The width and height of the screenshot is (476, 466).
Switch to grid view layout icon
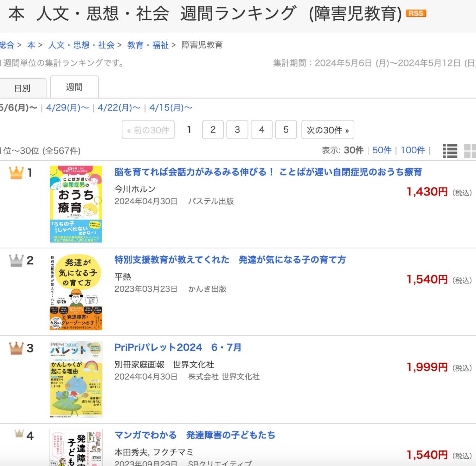point(470,151)
